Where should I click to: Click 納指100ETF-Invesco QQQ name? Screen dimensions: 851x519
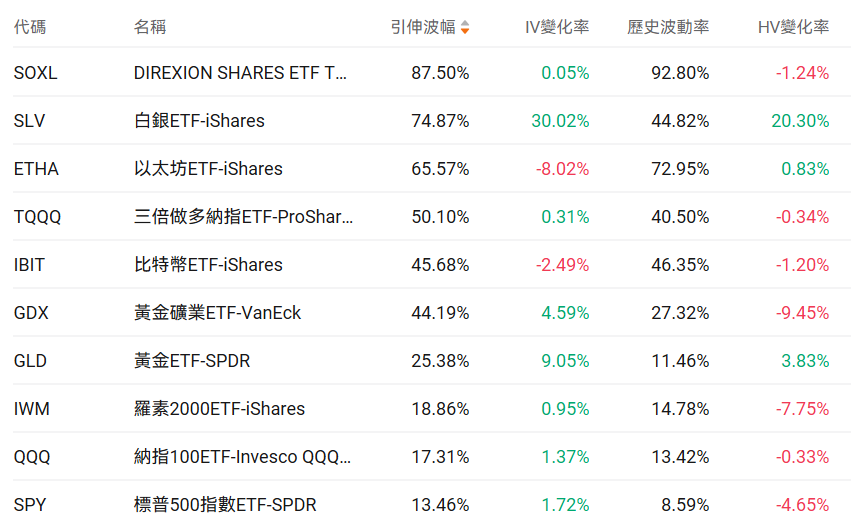pyautogui.click(x=242, y=457)
